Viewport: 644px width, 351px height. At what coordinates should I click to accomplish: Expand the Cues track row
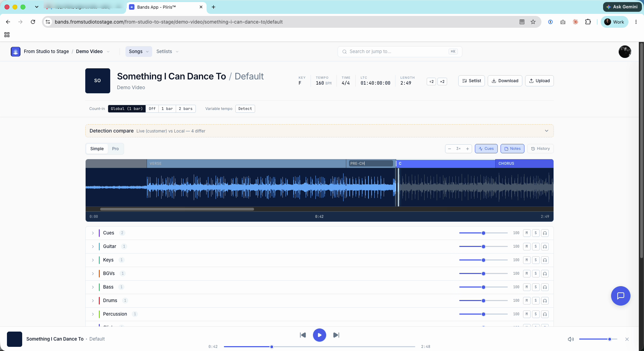tap(93, 233)
